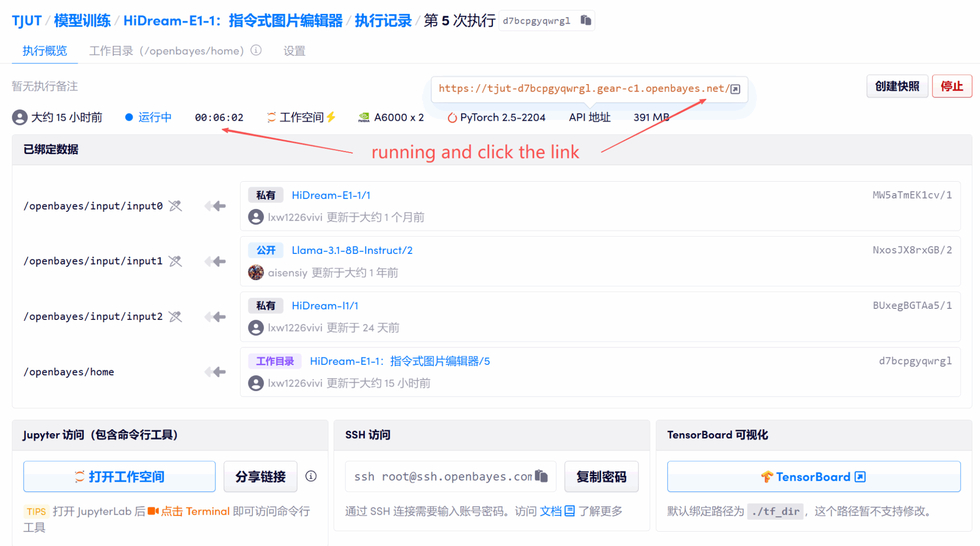Click the 公开 tag on Llama-3.1-8B-Instruct/2
Viewport: 980px width, 546px height.
(266, 250)
